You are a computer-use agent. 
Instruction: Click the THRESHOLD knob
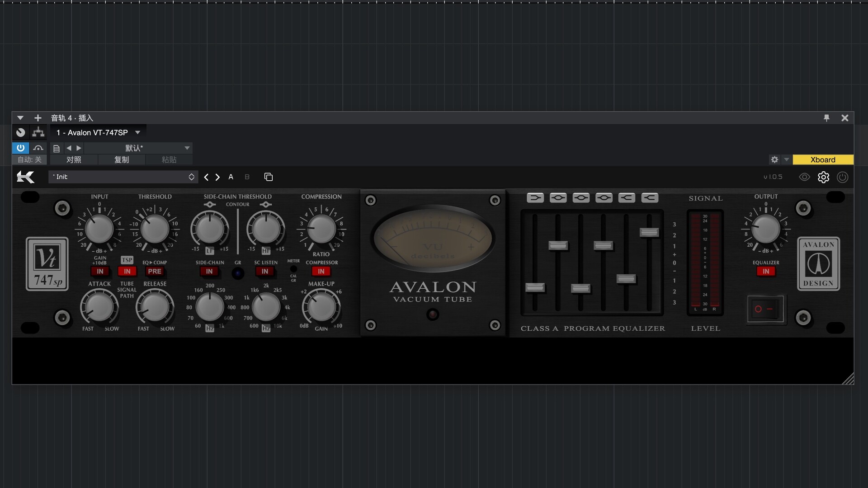pos(155,229)
